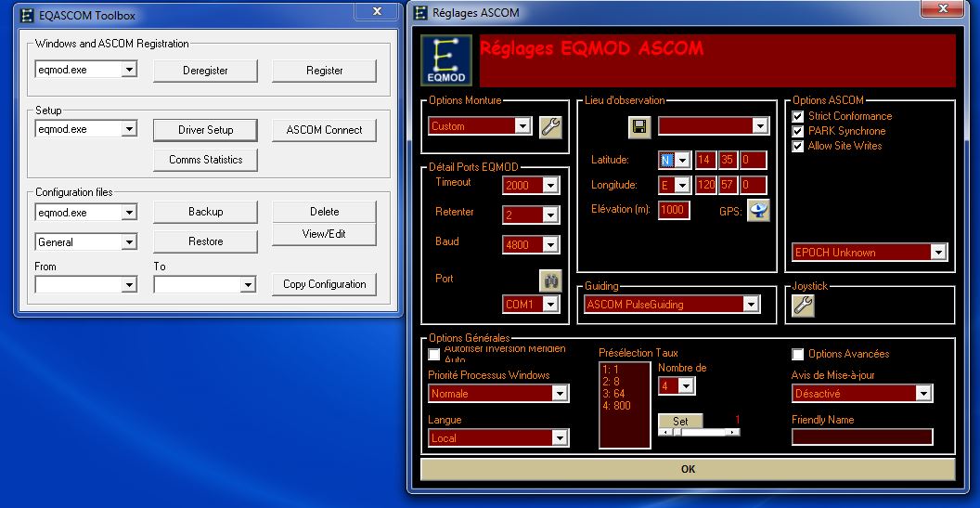Click latitude degrees field 14
Screen dimensions: 980x508
pyautogui.click(x=705, y=160)
